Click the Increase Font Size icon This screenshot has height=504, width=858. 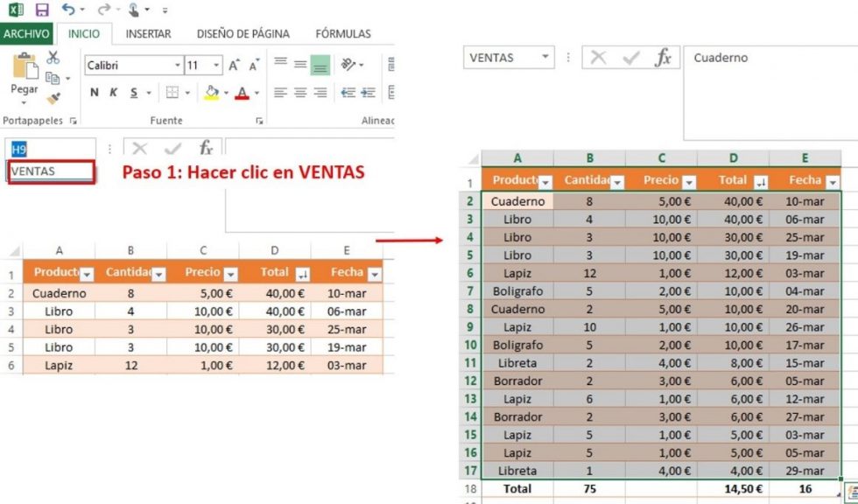234,64
